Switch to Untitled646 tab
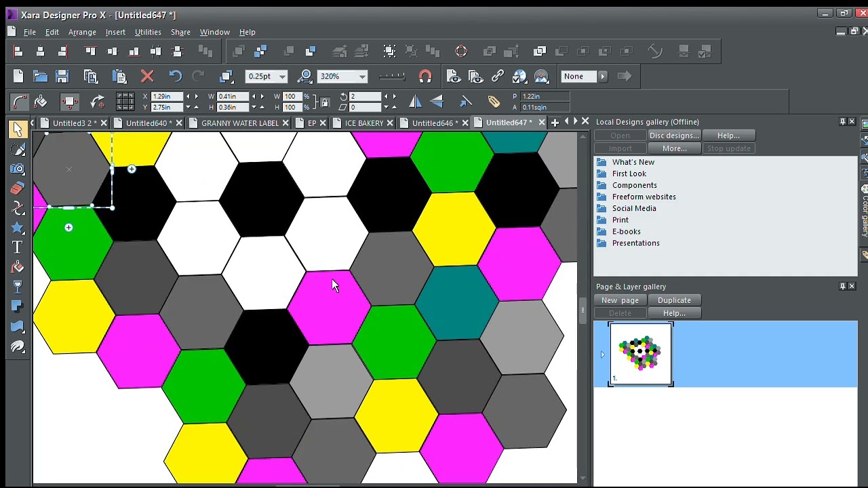The image size is (868, 488). point(435,123)
